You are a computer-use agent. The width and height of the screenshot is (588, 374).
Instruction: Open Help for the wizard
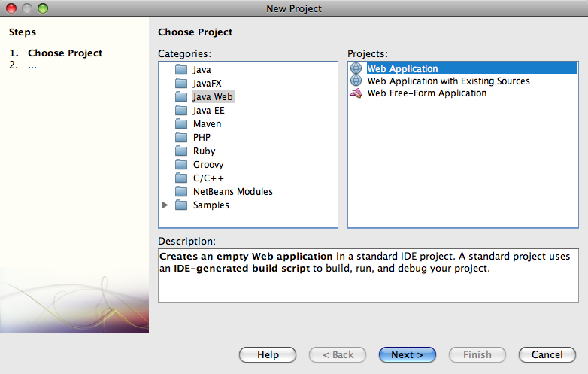tap(268, 354)
